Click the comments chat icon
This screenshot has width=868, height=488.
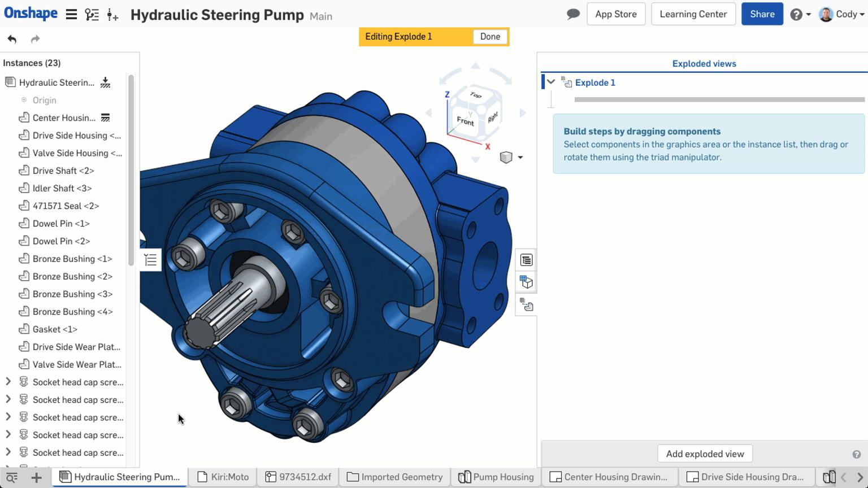click(x=572, y=14)
